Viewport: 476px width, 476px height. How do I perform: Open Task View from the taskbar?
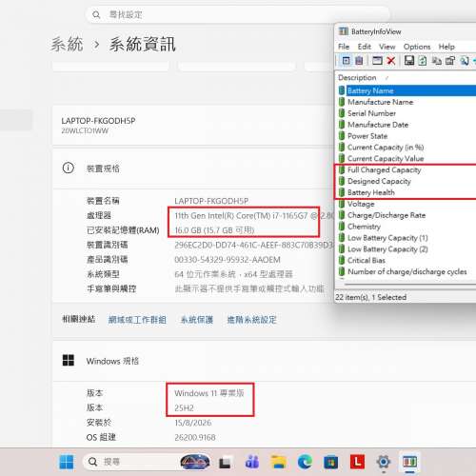point(225,463)
